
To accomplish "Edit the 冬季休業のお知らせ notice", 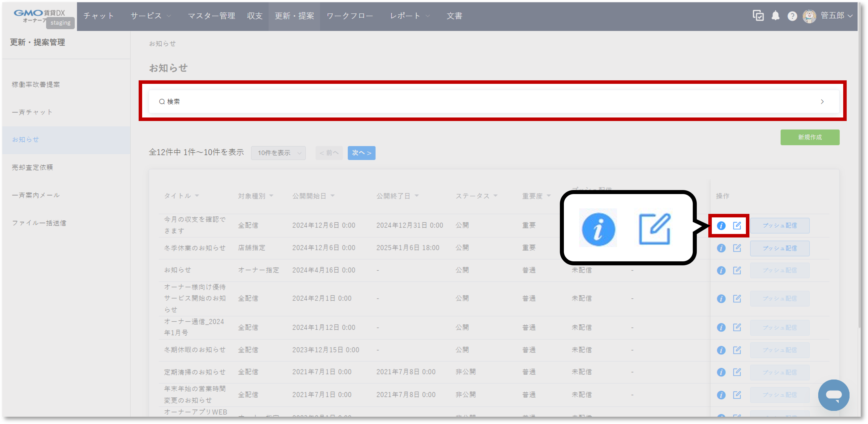I will click(x=737, y=248).
